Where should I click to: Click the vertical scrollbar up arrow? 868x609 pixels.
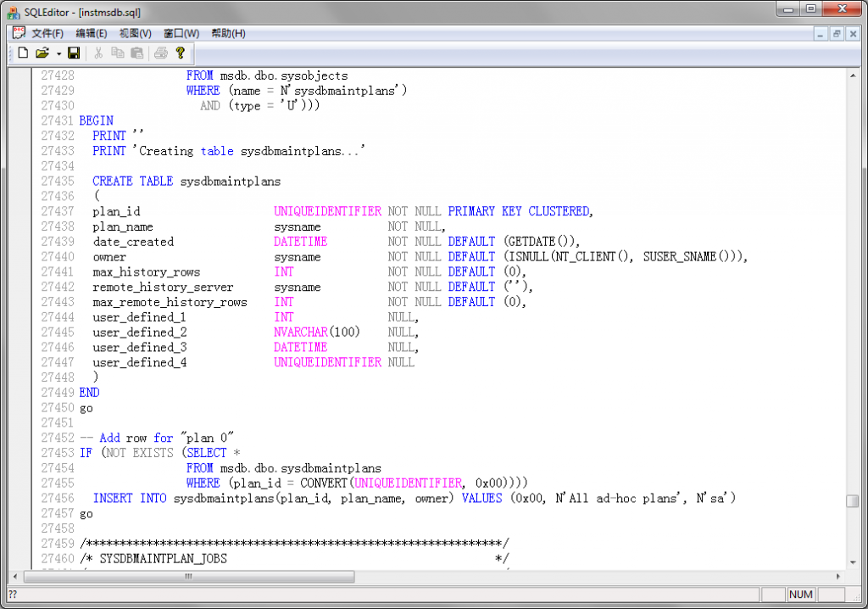[853, 75]
